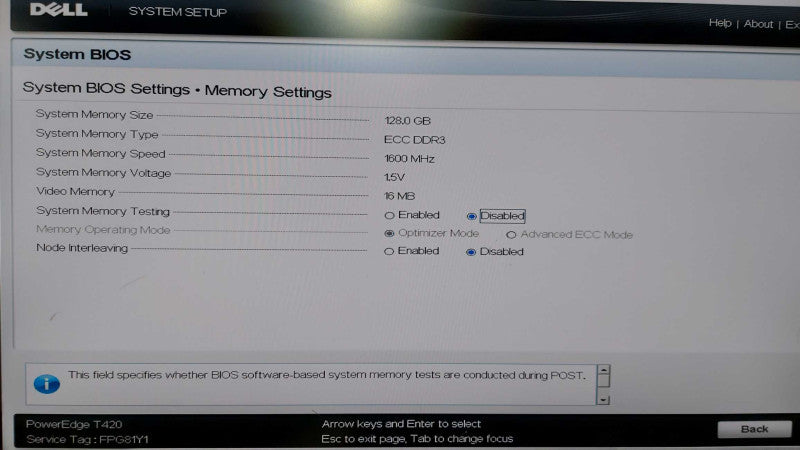Screen dimensions: 800x450
Task: Click the Memory Settings breadcrumb title
Action: [268, 91]
